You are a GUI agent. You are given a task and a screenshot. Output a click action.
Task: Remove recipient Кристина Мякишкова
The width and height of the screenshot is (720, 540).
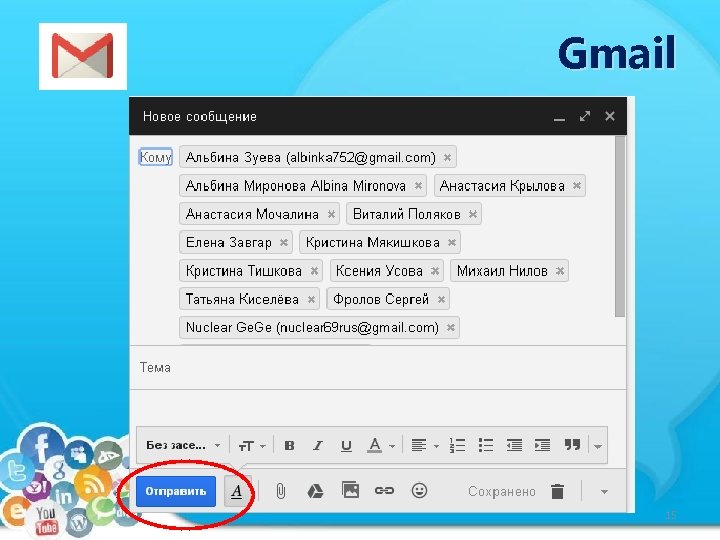click(452, 242)
